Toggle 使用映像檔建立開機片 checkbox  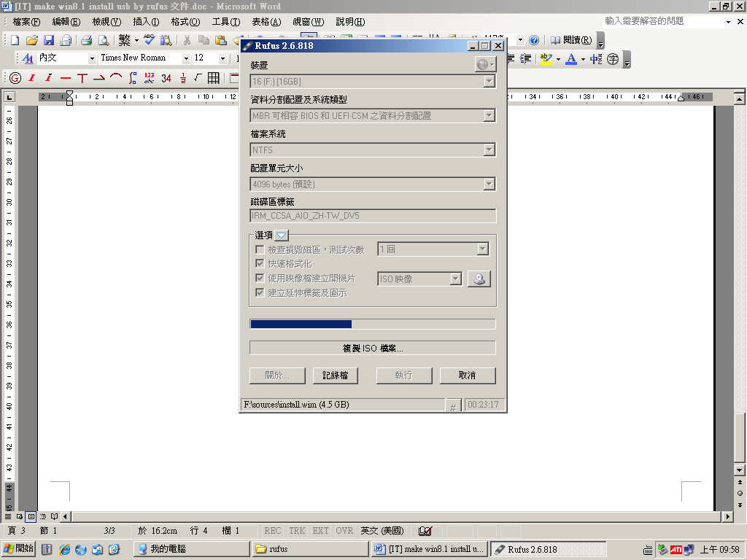point(260,278)
